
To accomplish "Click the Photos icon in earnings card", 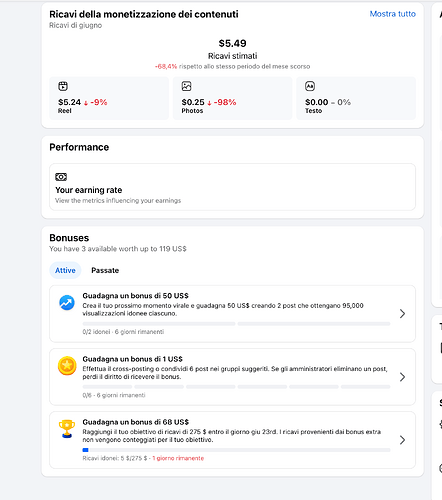I will [x=186, y=86].
